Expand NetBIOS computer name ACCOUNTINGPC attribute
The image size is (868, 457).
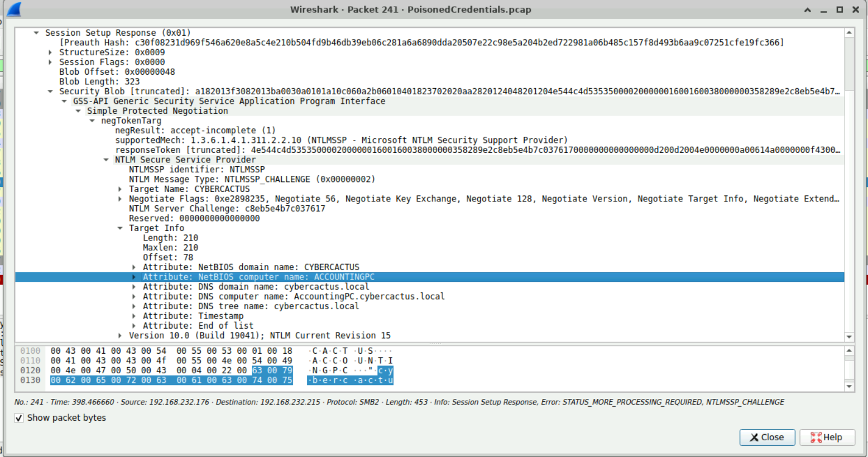click(134, 277)
